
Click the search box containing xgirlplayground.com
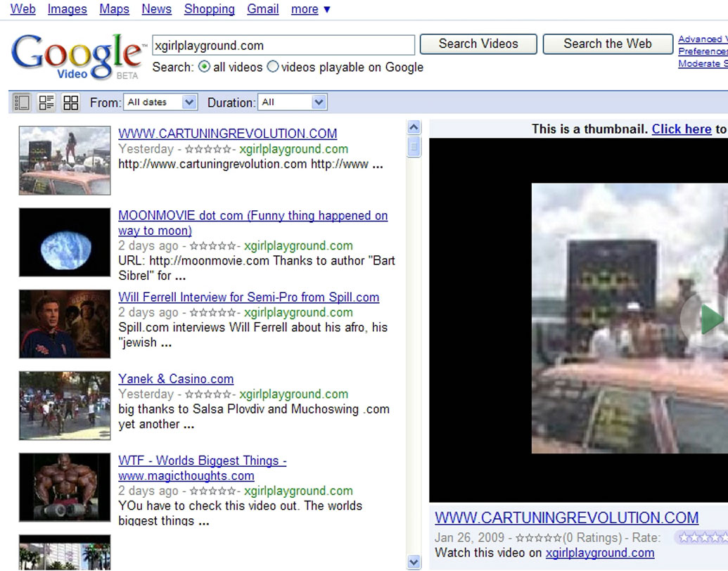click(283, 46)
